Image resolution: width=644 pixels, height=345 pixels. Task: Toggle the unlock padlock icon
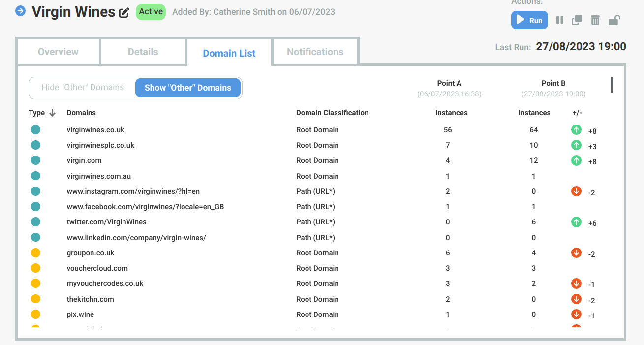[614, 20]
